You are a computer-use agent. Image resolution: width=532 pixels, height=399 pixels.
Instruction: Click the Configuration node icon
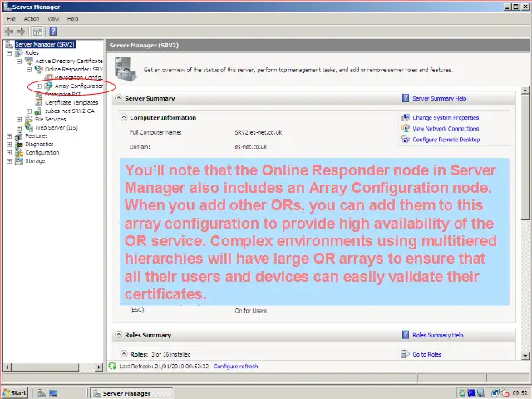[x=19, y=153]
